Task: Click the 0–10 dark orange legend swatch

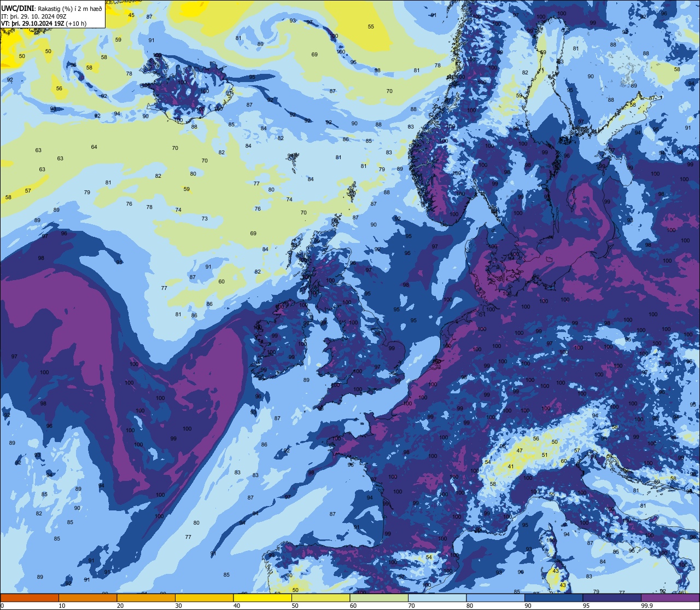Action: (30, 598)
